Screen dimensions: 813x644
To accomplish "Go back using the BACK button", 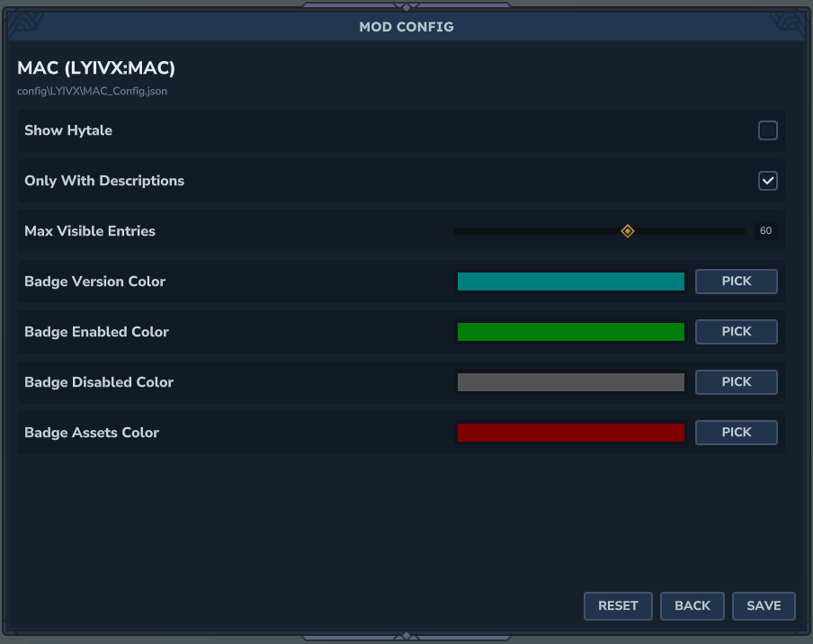I will pos(692,606).
